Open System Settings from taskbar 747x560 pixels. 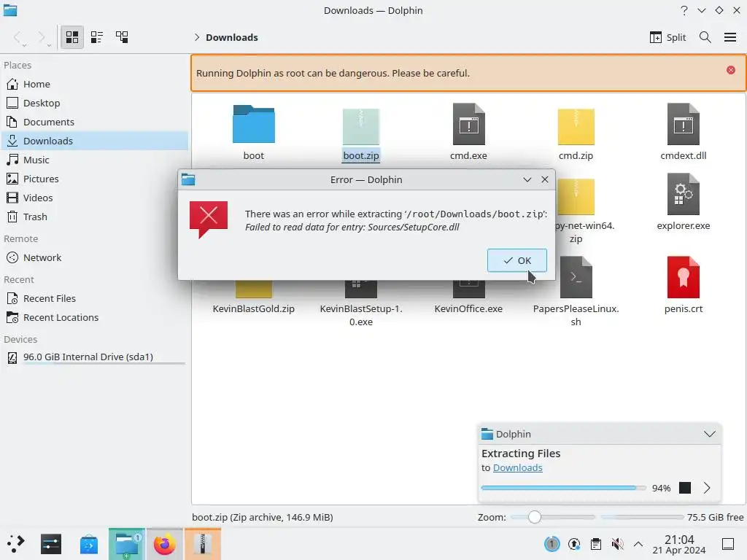coord(51,544)
